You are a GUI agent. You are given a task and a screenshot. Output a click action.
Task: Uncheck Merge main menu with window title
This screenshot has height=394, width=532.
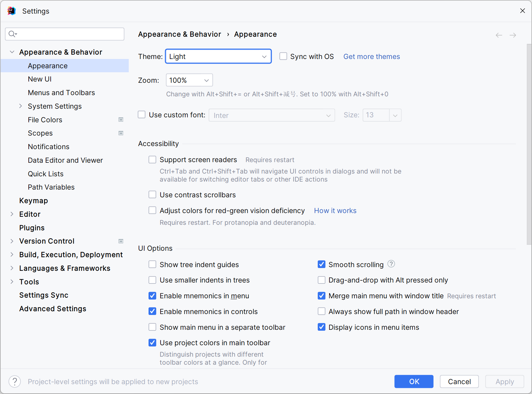tap(321, 296)
